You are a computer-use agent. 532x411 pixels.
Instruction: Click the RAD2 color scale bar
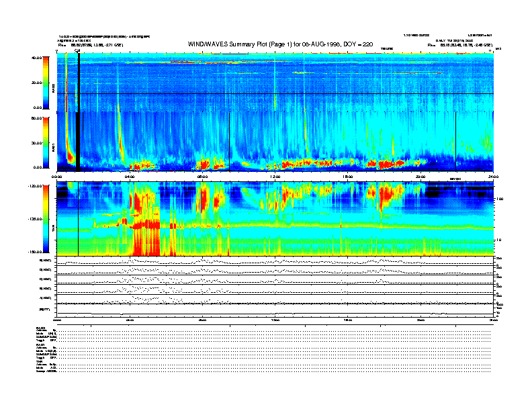(x=46, y=83)
